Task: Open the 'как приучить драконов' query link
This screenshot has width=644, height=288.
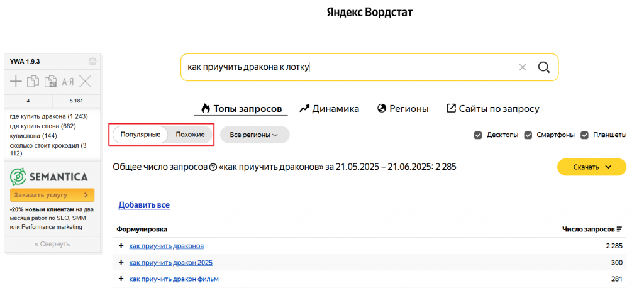Action: (x=166, y=246)
